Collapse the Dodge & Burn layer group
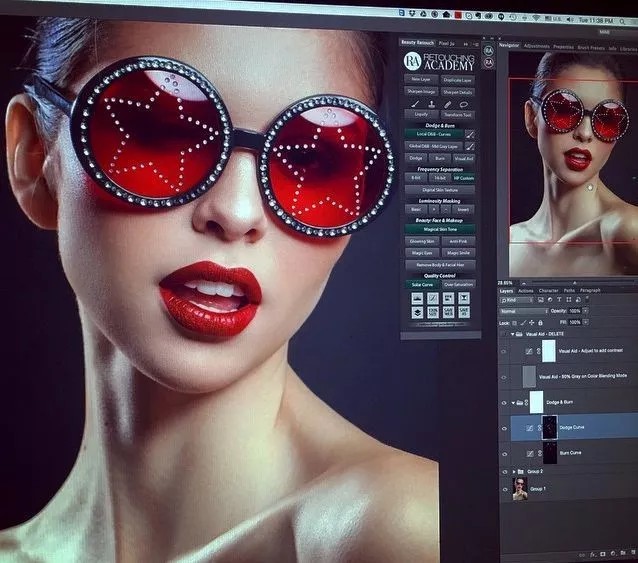Viewport: 638px width, 563px height. coord(513,403)
